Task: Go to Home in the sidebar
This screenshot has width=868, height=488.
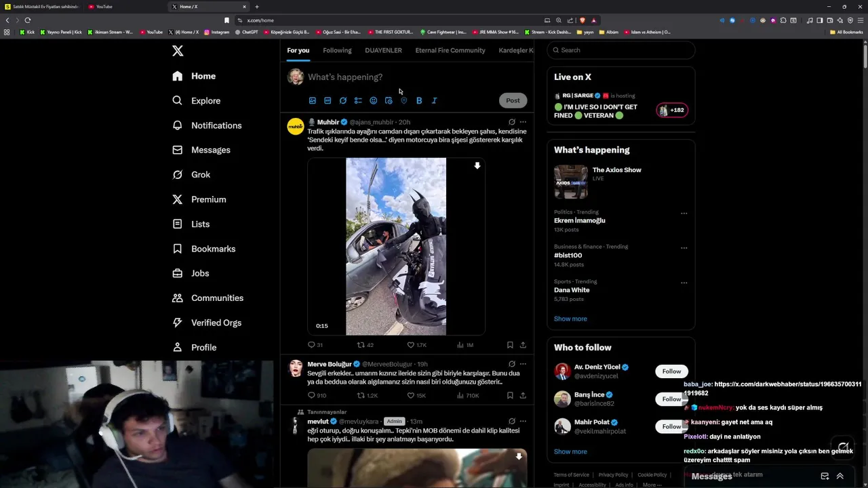Action: tap(194, 76)
